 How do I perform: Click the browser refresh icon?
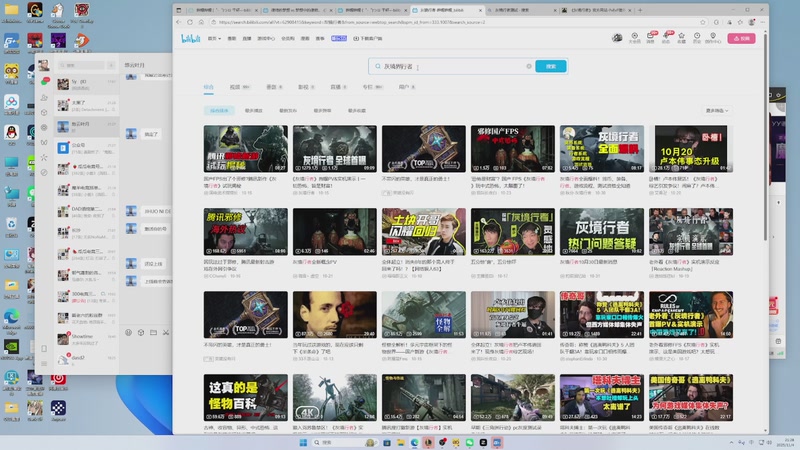(190, 22)
